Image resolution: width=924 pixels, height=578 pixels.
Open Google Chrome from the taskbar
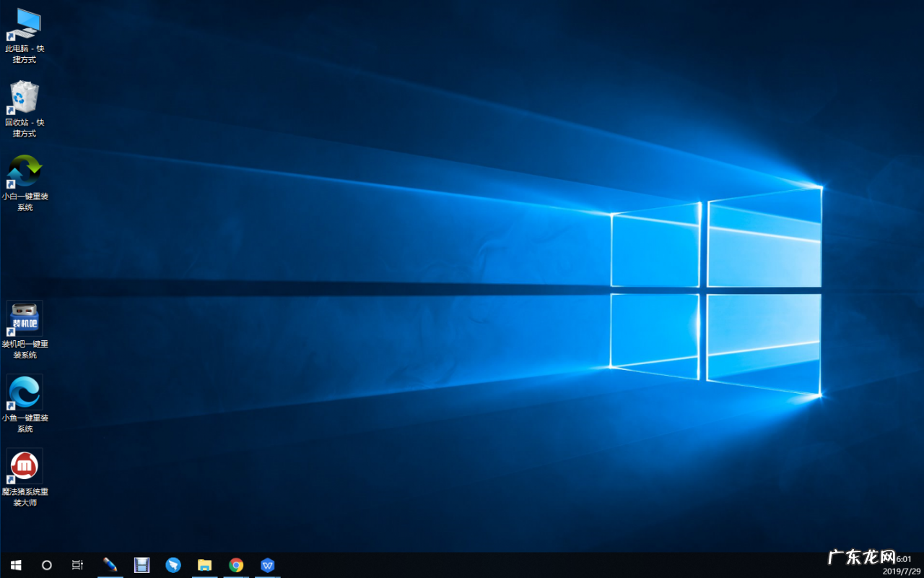click(x=236, y=565)
